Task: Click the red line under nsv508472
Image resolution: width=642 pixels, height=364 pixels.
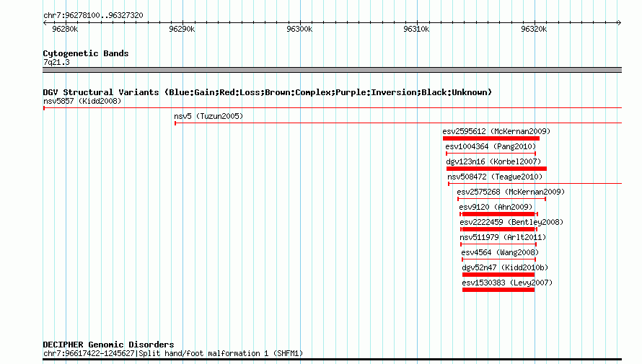Action: tap(535, 184)
